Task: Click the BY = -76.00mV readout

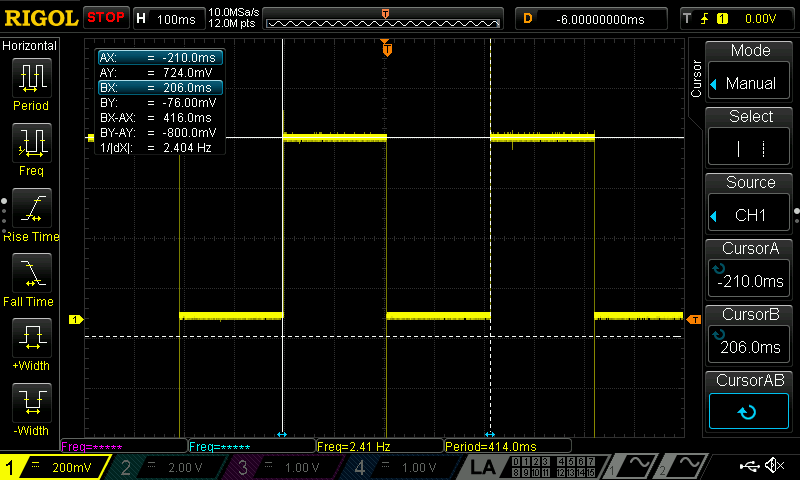Action: point(159,103)
